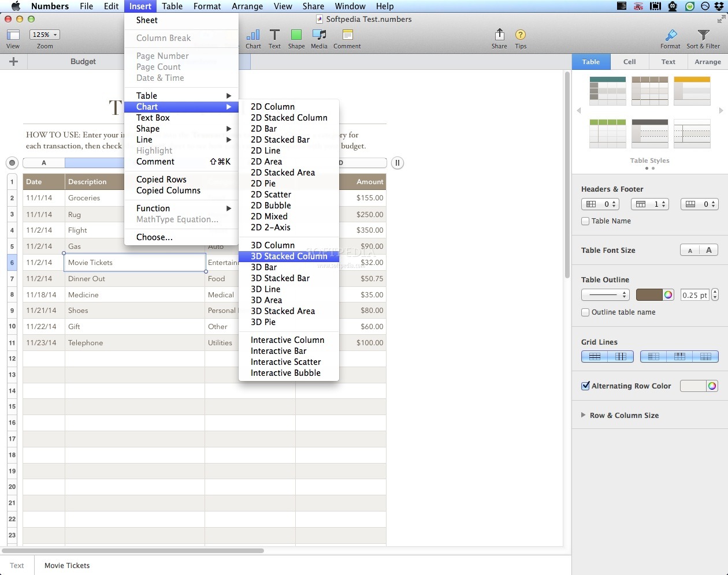Click outline width stepper arrows
Image resolution: width=728 pixels, height=575 pixels.
715,295
